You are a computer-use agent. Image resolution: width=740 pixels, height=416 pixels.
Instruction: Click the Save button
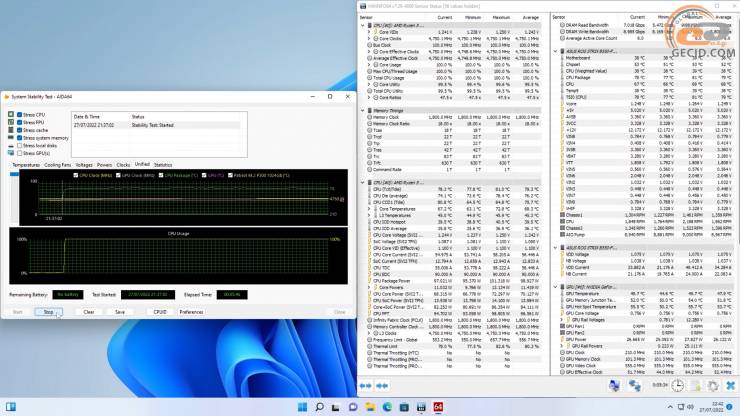120,312
